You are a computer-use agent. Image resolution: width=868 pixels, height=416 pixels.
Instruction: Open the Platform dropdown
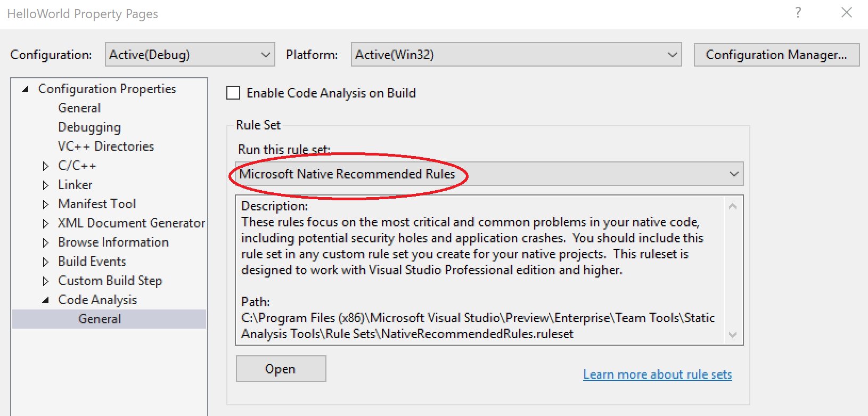[516, 55]
